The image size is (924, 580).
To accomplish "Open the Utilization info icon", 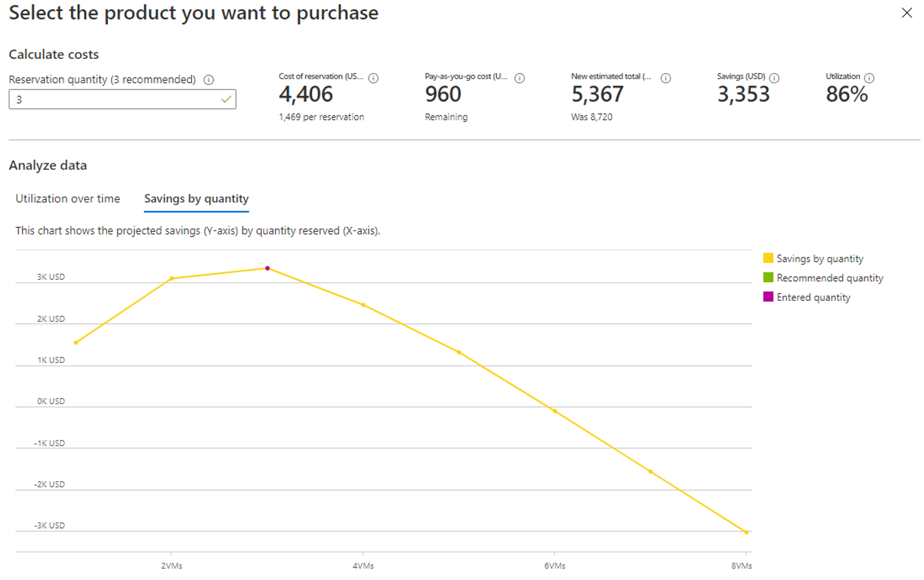I will click(x=869, y=78).
